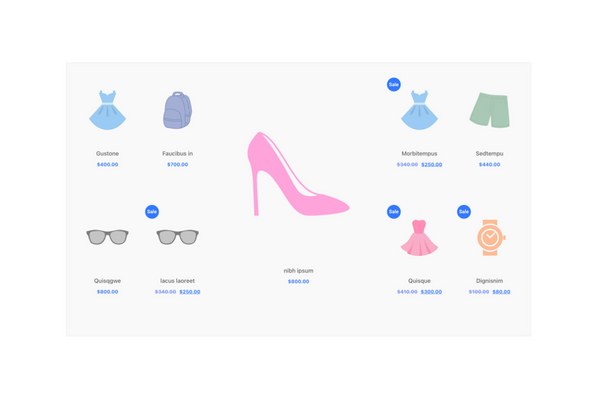Click the sunglasses image above Quisqgwe

(x=108, y=237)
